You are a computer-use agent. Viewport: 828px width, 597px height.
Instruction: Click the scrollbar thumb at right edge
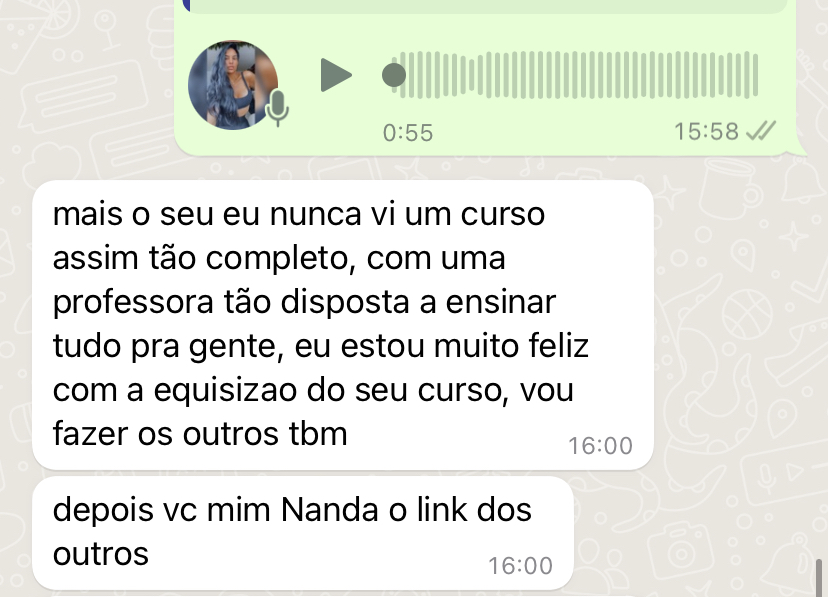pos(819,578)
